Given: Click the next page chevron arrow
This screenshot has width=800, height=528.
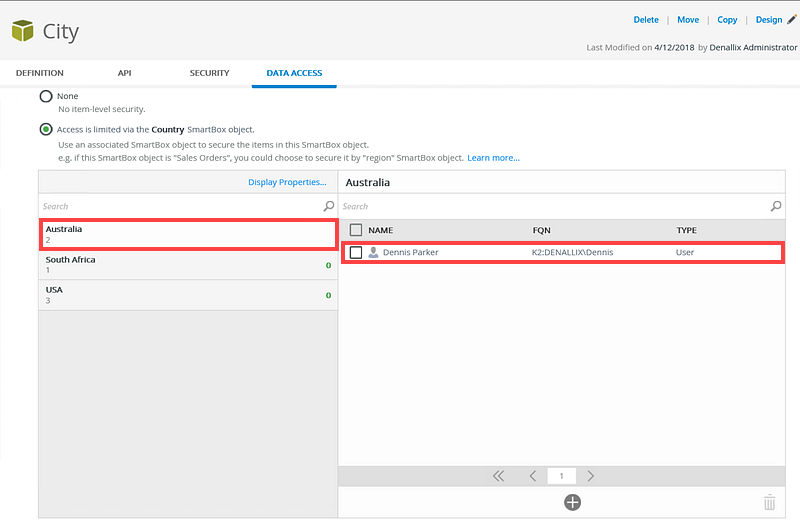Looking at the screenshot, I should click(x=590, y=476).
